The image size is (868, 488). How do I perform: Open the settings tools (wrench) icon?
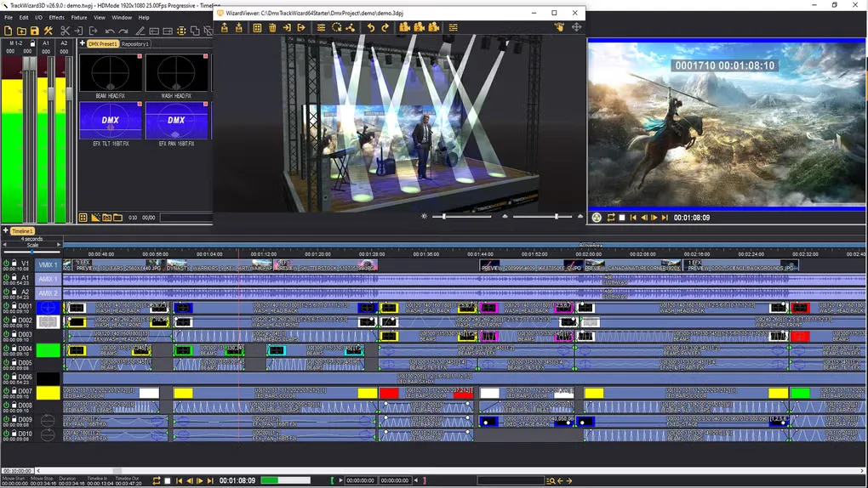[x=49, y=31]
